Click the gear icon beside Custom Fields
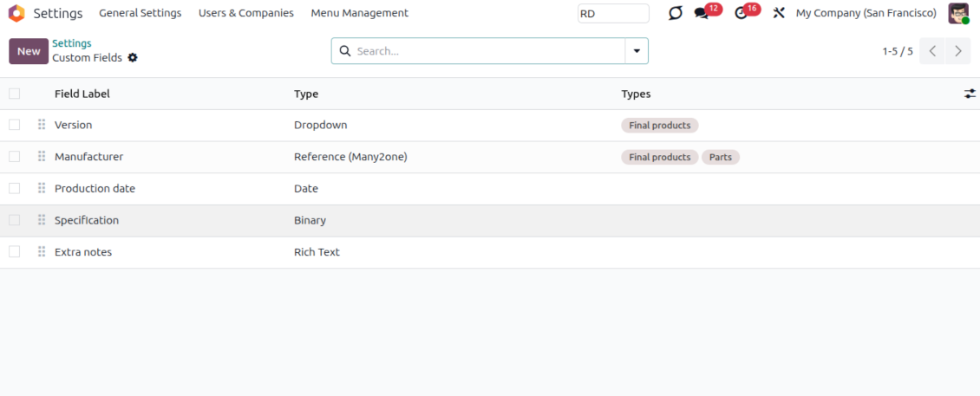This screenshot has width=980, height=396. [133, 58]
